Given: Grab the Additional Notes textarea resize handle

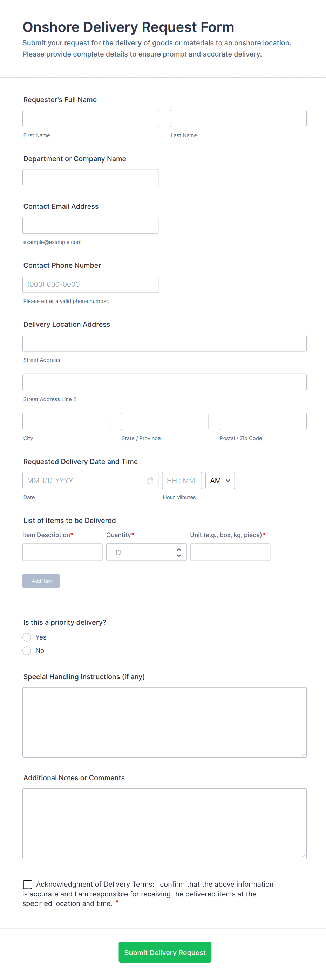Looking at the screenshot, I should pos(303,855).
